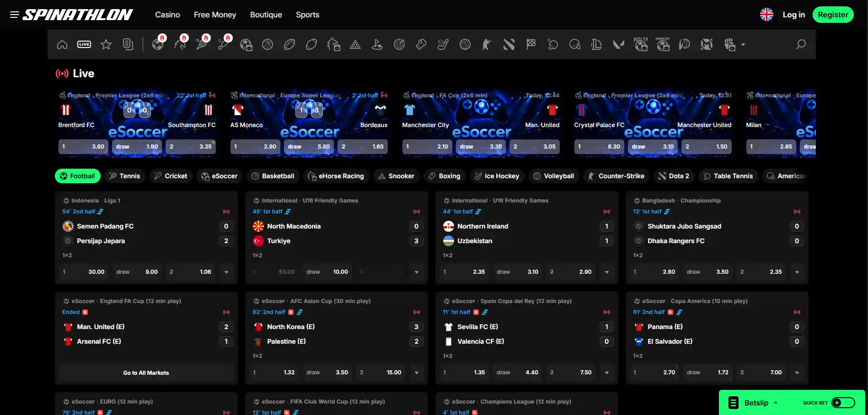Select the golf flag icon in toolbar
Viewport: 868px width, 415px height.
click(377, 44)
